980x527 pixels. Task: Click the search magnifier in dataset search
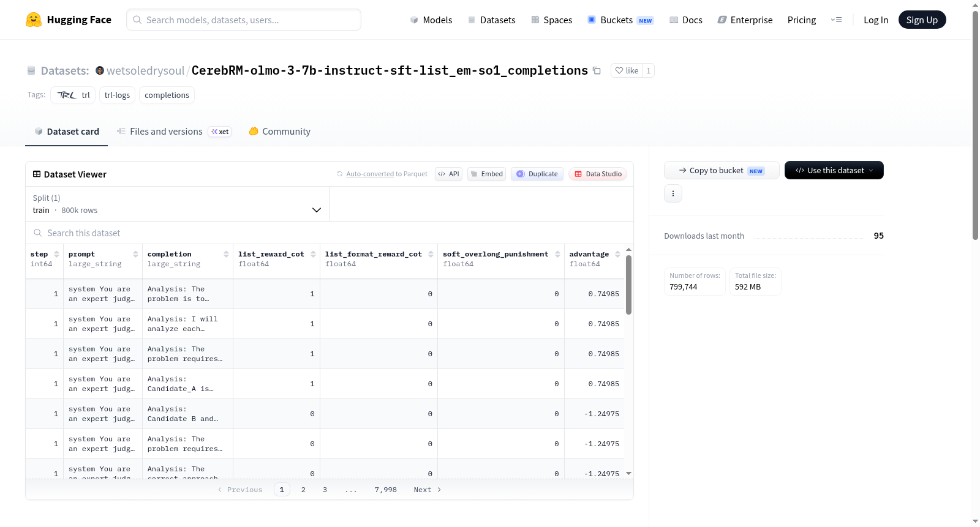(38, 233)
